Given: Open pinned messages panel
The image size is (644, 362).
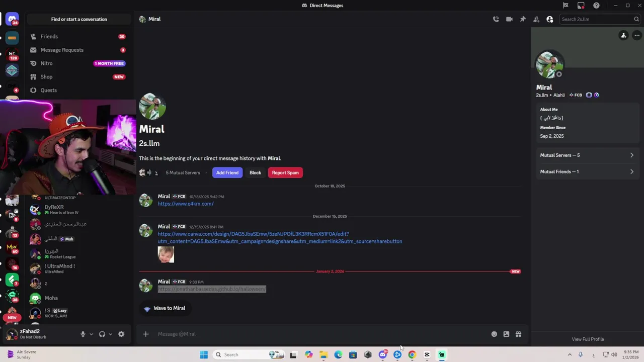Looking at the screenshot, I should (523, 19).
